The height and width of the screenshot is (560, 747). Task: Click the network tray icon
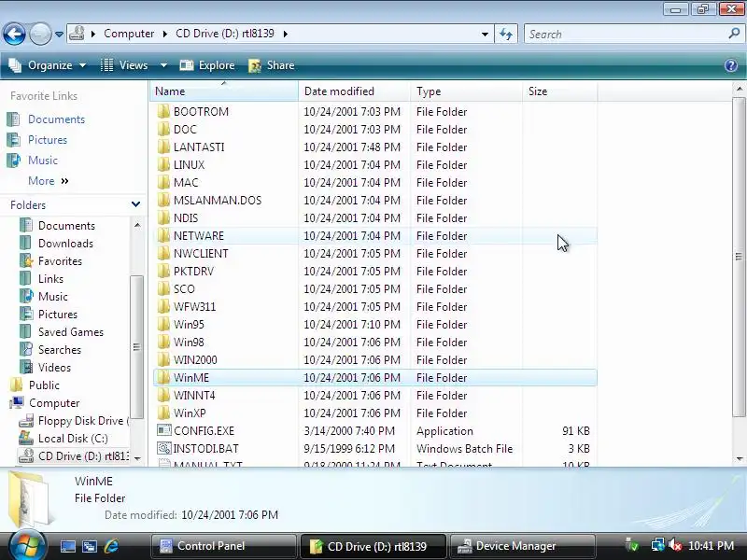tap(658, 545)
